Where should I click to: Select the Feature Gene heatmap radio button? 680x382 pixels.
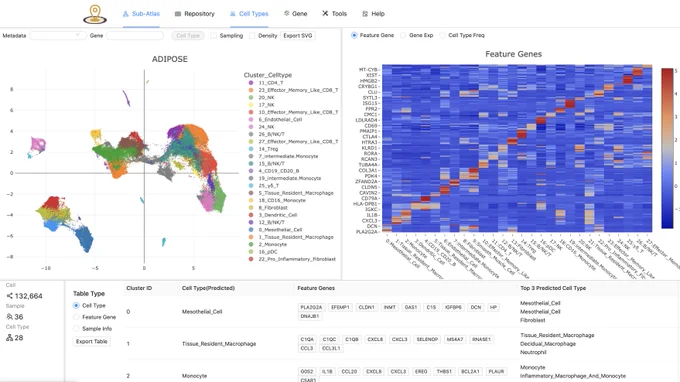[354, 35]
